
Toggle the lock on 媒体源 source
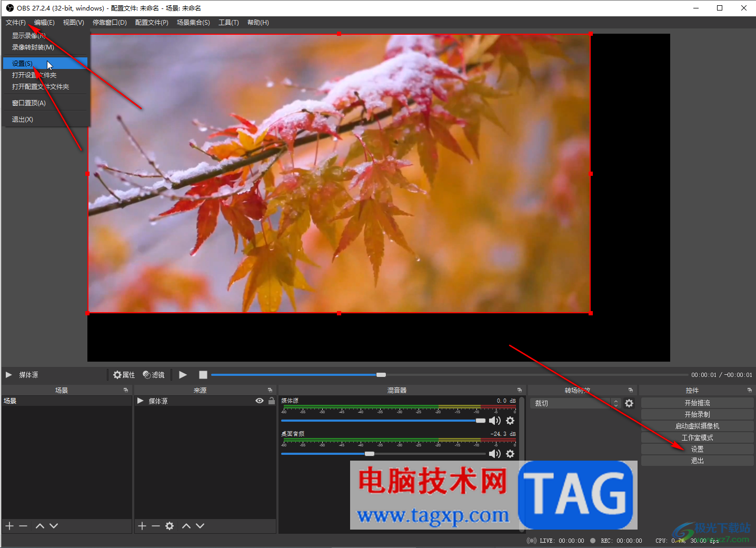(x=272, y=401)
